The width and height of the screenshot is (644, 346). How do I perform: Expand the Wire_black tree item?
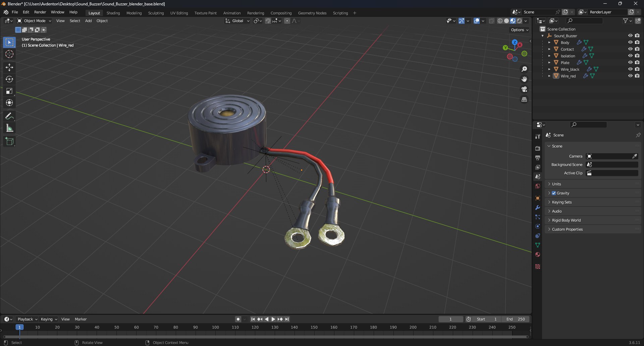click(x=549, y=69)
